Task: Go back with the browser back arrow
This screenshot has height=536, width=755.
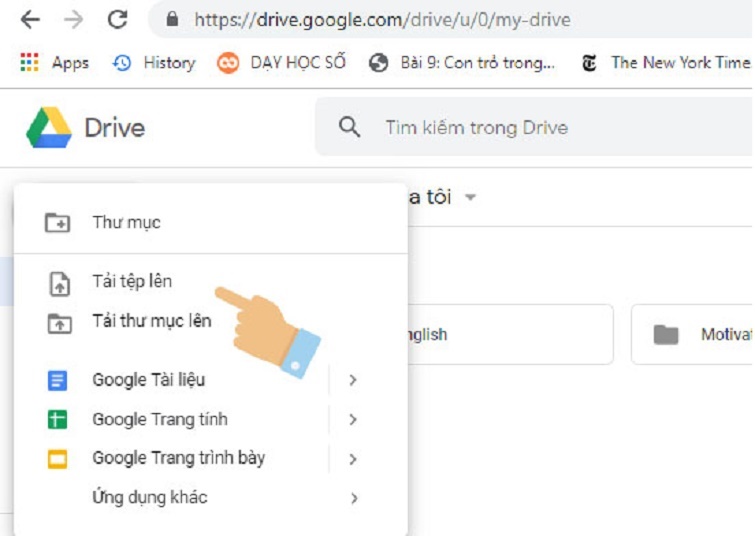Action: [30, 20]
